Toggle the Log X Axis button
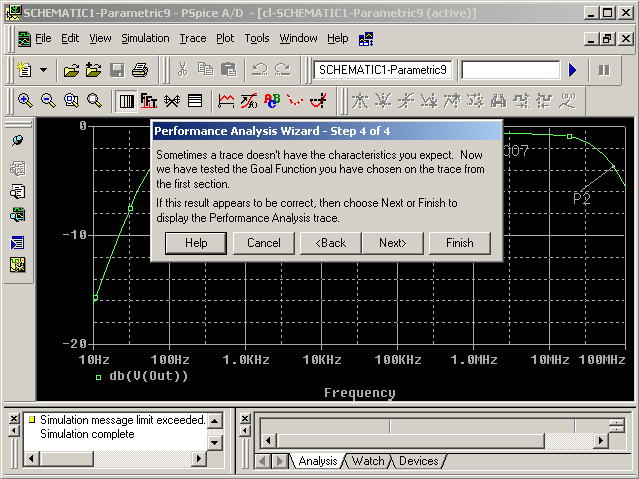Viewport: 639px width, 479px height. pos(126,101)
